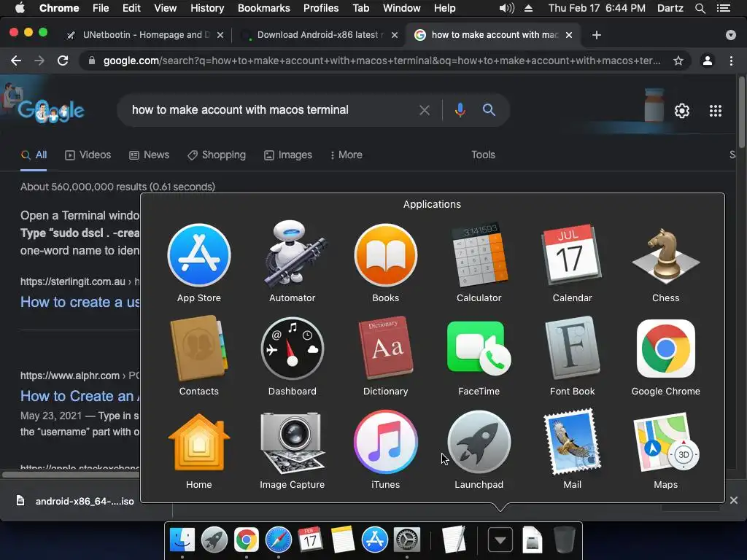The height and width of the screenshot is (560, 747).
Task: Open Calendar icon in the Dock
Action: (310, 540)
